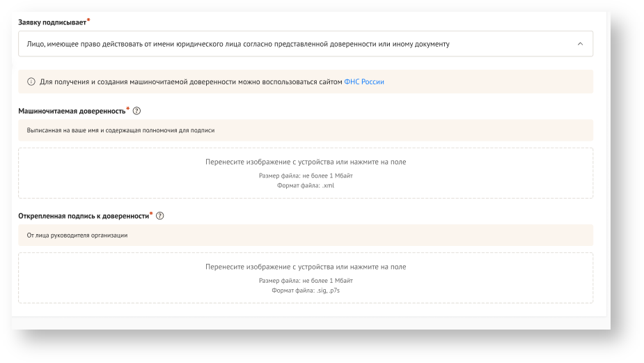Click the 'Формат файла: .xml' text
Screen dimensions: 644x363
coord(306,185)
